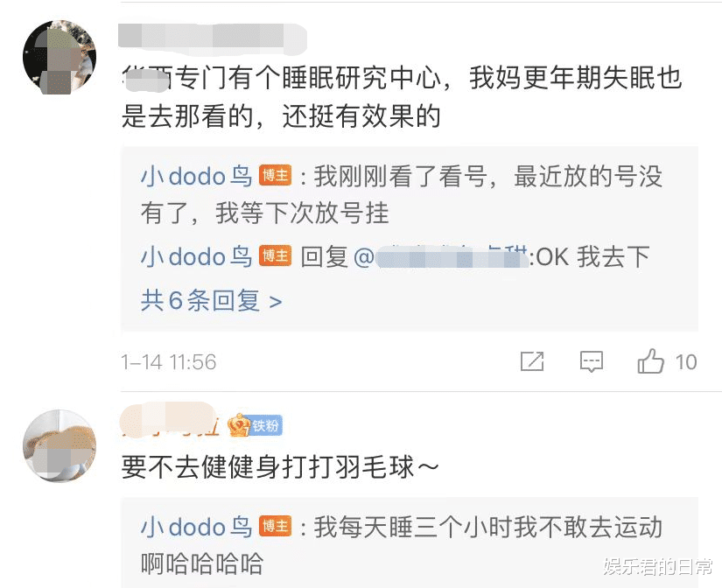Tap the like counter showing 10
722x588 pixels.
tap(687, 360)
